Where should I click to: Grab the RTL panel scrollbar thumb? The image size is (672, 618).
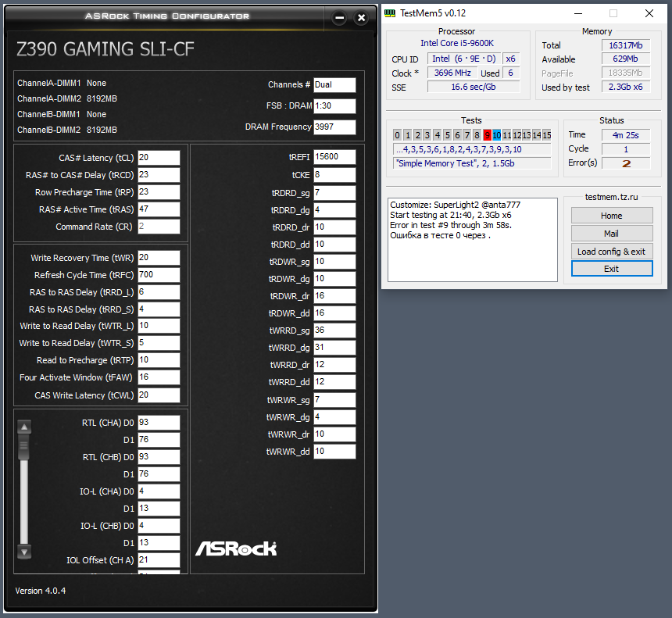click(x=24, y=447)
